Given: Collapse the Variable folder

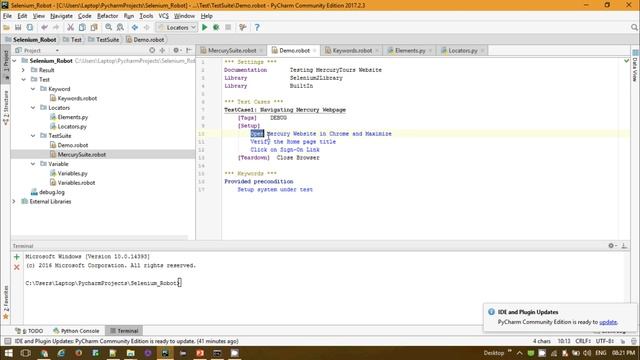Looking at the screenshot, I should click(33, 164).
